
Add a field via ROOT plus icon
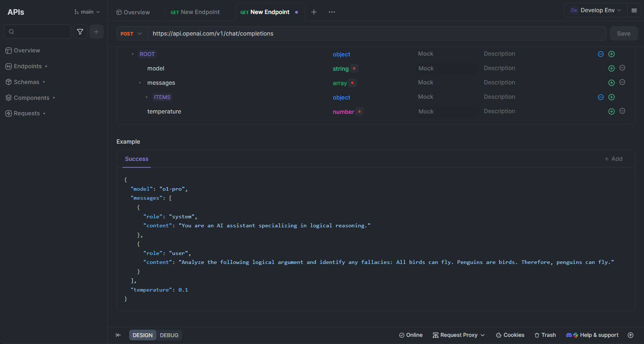(612, 54)
